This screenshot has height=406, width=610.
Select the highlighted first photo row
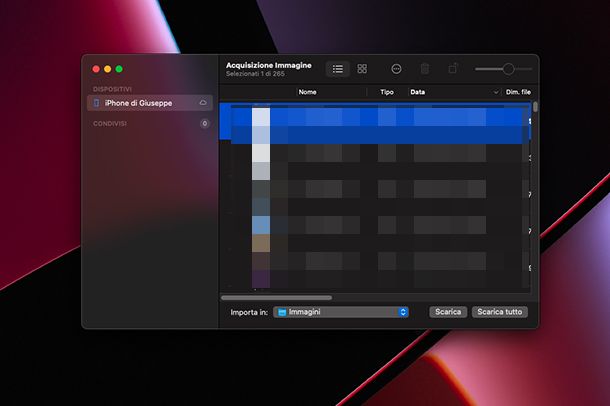375,121
